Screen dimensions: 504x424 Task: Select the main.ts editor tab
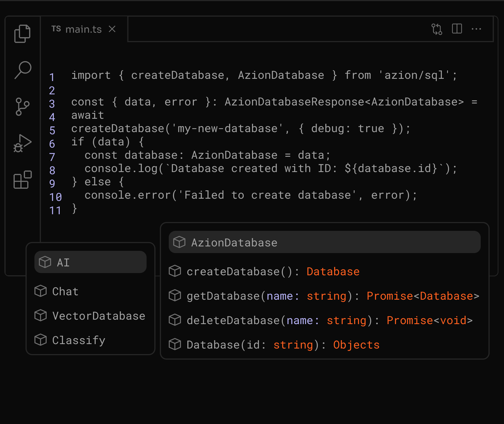pos(84,29)
